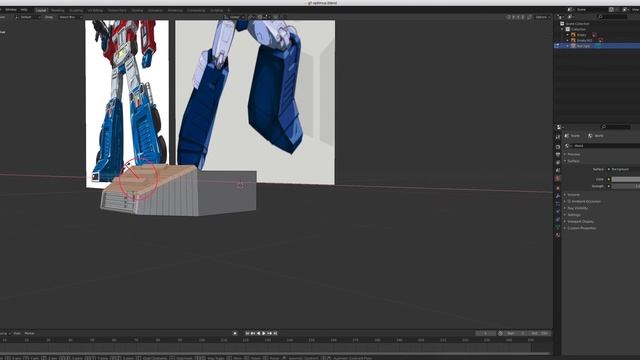Open the Render properties tab
640x360 pixels.
coord(558,147)
